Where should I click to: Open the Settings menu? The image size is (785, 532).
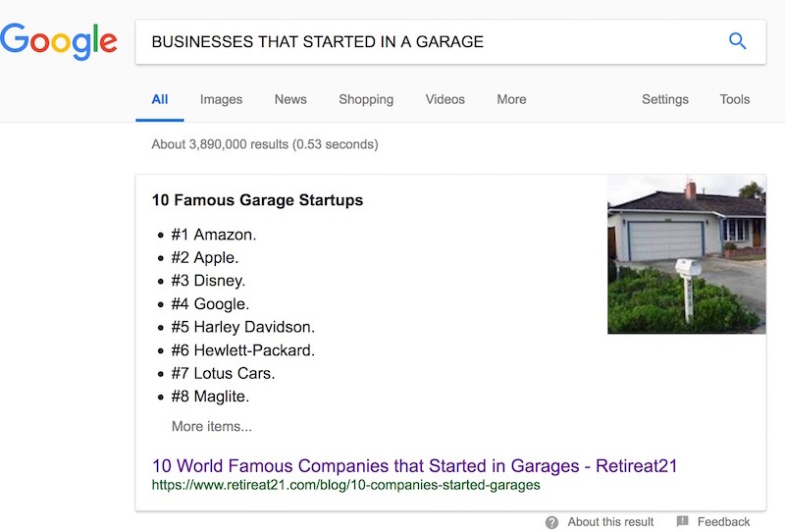coord(665,99)
